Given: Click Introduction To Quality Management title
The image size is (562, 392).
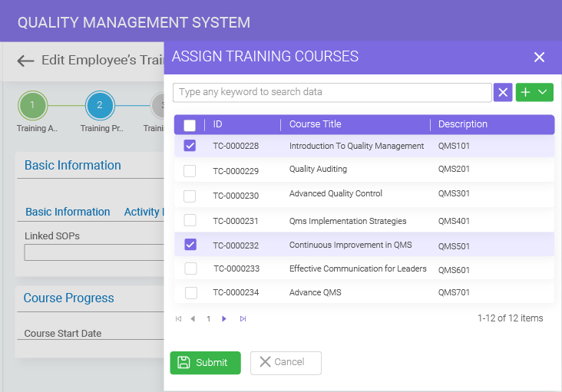Looking at the screenshot, I should (357, 146).
